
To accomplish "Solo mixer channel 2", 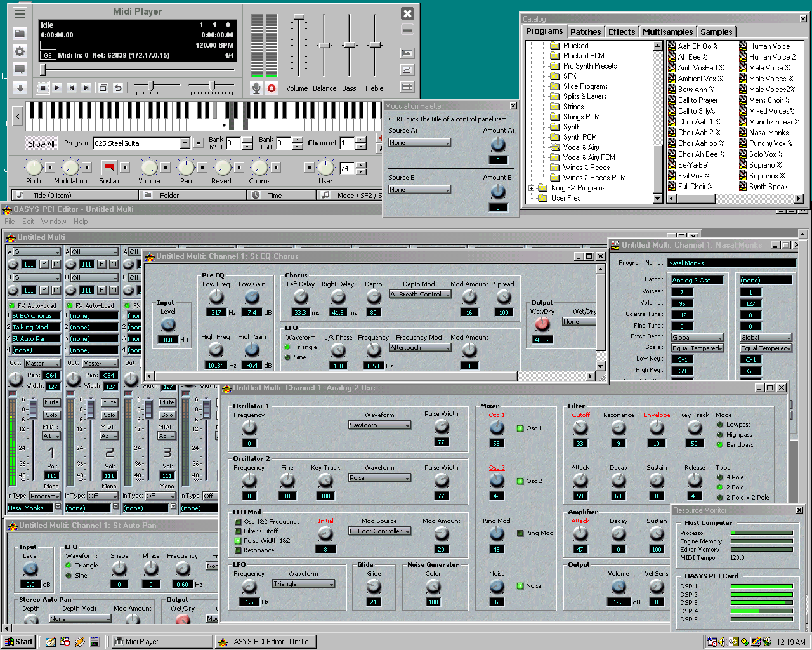I will coord(109,415).
